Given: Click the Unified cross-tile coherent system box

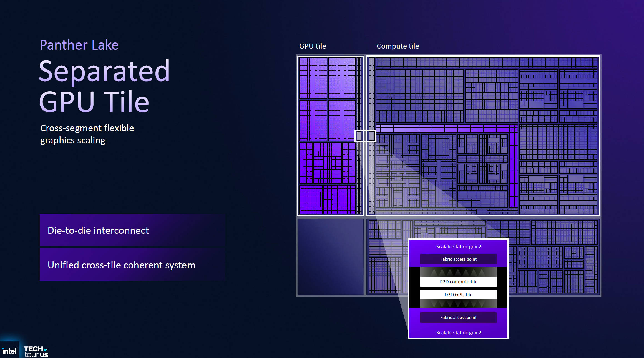Looking at the screenshot, I should [x=132, y=265].
